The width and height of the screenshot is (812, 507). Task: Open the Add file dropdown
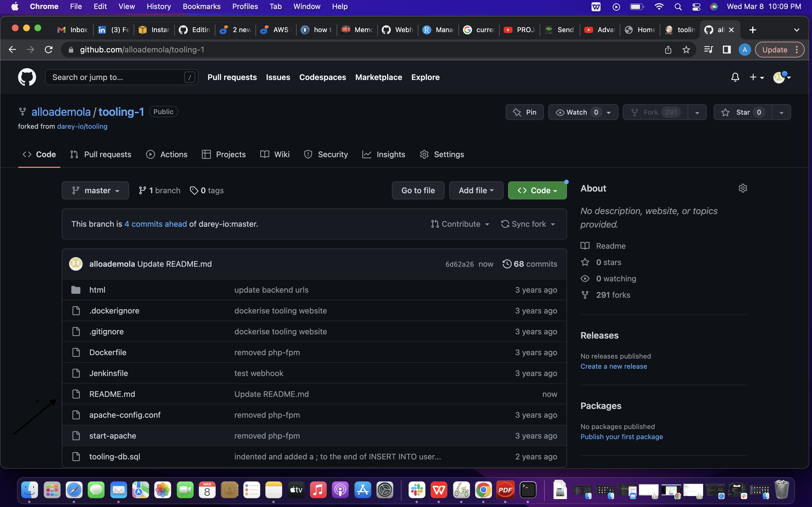pos(476,190)
